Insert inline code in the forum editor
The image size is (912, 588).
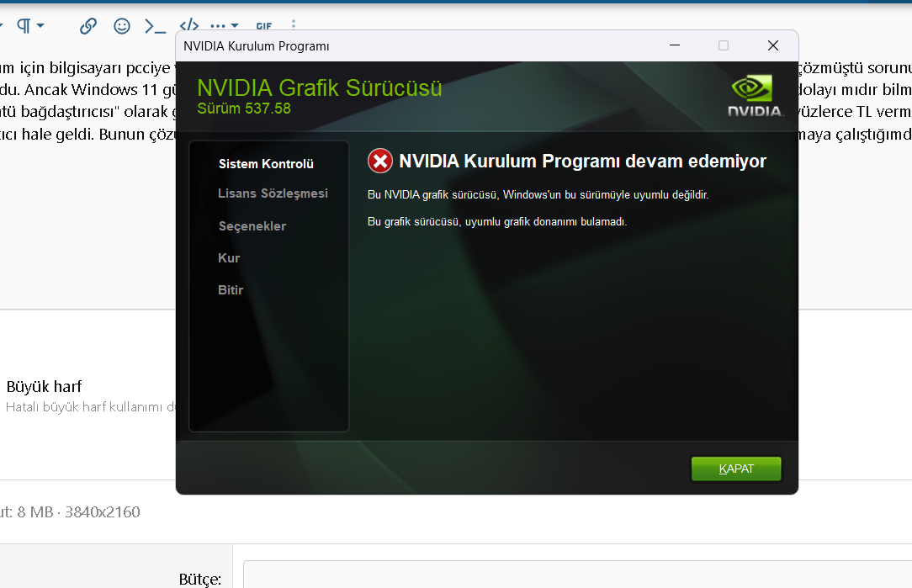point(155,25)
